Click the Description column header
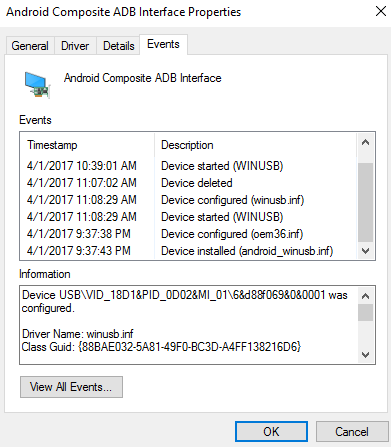Image resolution: width=391 pixels, height=447 pixels. pyautogui.click(x=256, y=145)
